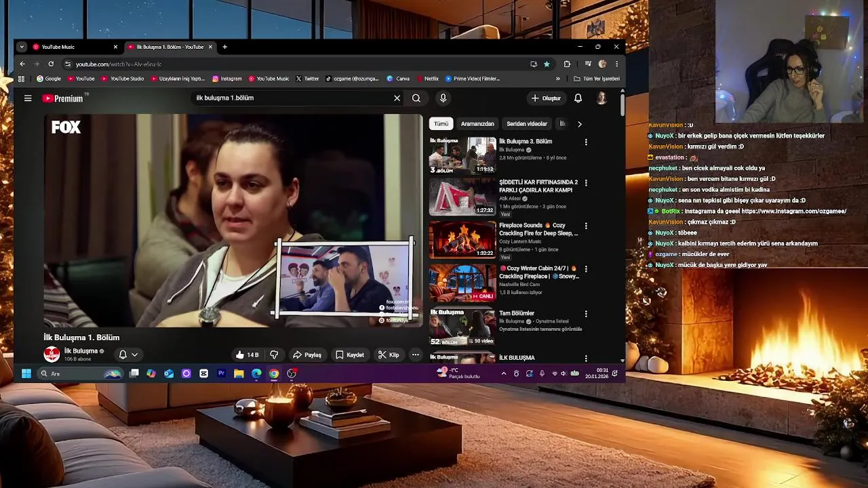Clear the search box with the X icon
The image size is (868, 488).
[x=397, y=98]
